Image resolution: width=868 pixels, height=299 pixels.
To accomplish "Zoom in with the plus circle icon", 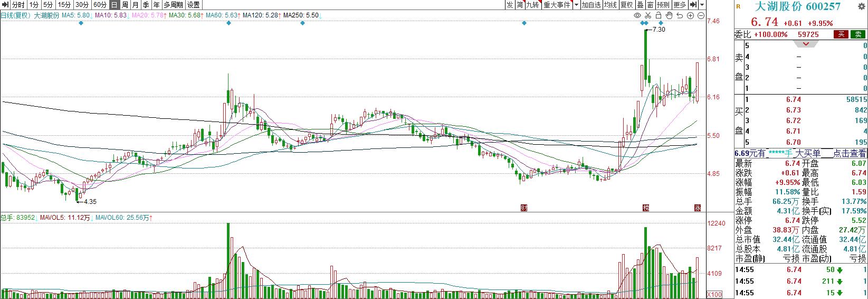I will 690,15.
